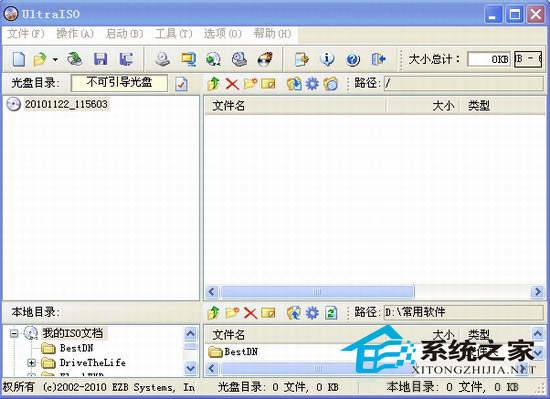Click the Open CD/DVD disc icon
The width and height of the screenshot is (550, 399).
(75, 59)
